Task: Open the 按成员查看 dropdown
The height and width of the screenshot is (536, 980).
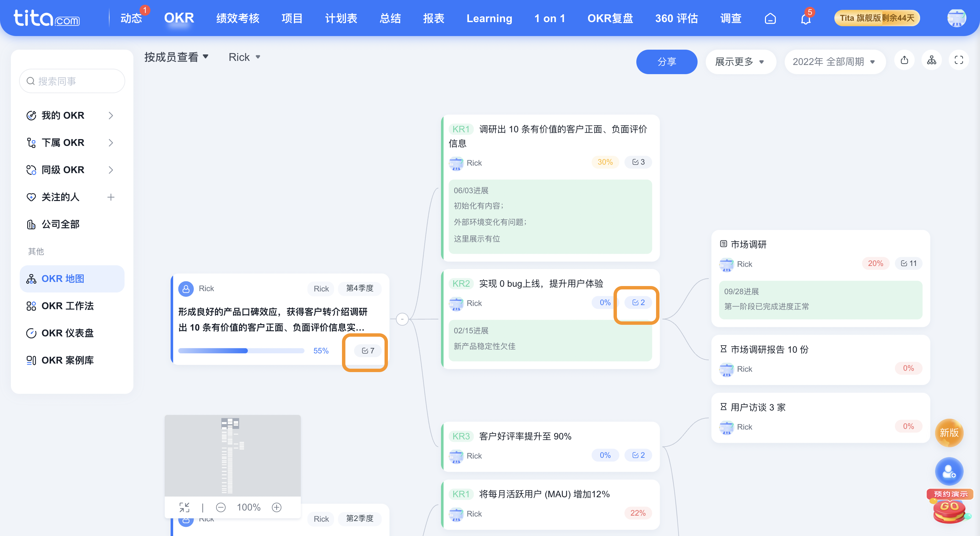Action: [x=176, y=57]
